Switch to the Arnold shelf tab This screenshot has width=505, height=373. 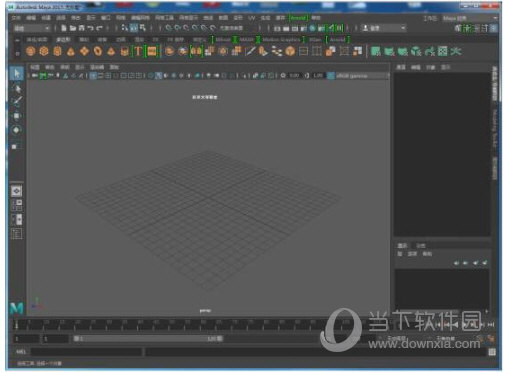(337, 40)
